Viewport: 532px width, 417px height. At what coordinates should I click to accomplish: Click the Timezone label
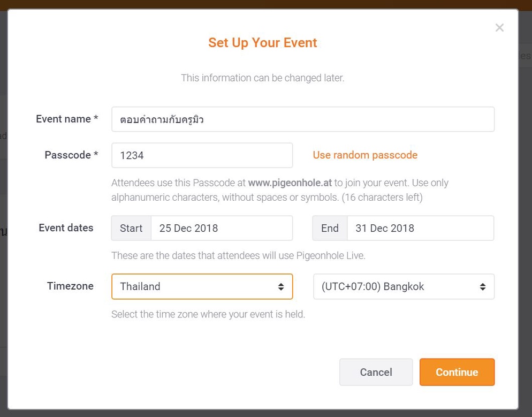[70, 286]
